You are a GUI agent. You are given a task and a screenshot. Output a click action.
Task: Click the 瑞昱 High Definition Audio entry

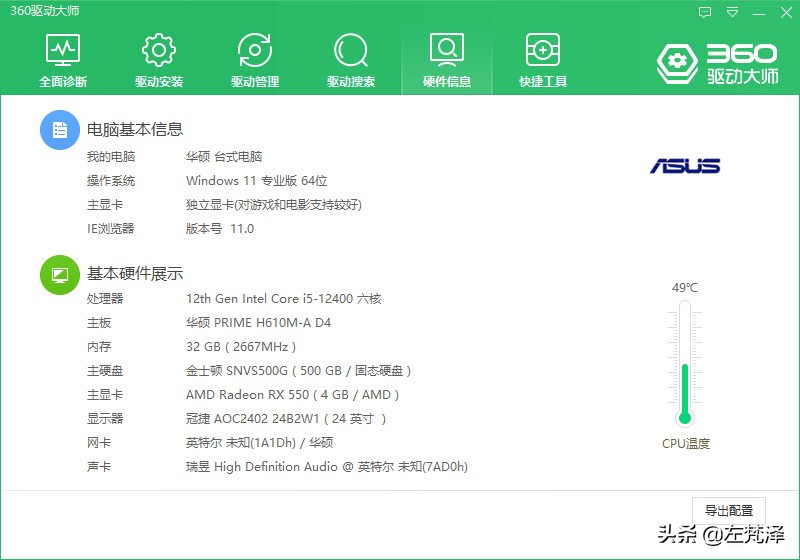pyautogui.click(x=327, y=467)
